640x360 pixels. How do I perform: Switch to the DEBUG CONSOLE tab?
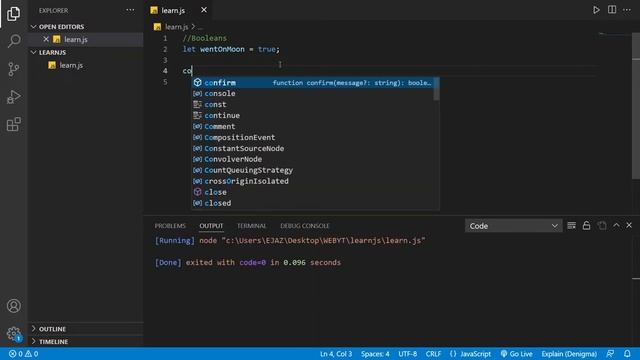point(304,226)
